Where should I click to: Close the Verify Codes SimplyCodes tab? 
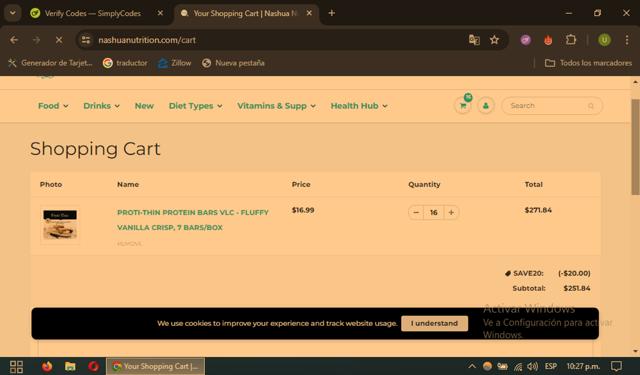tap(160, 13)
